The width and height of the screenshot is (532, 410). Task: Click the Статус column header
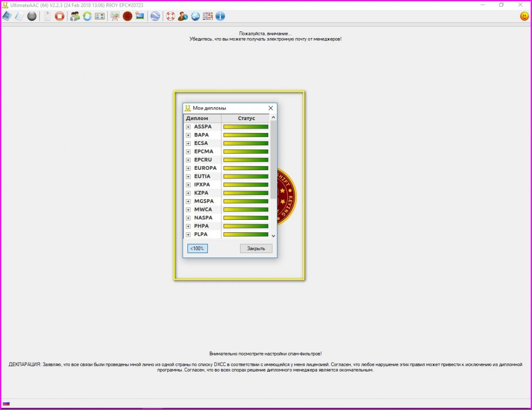(x=246, y=118)
